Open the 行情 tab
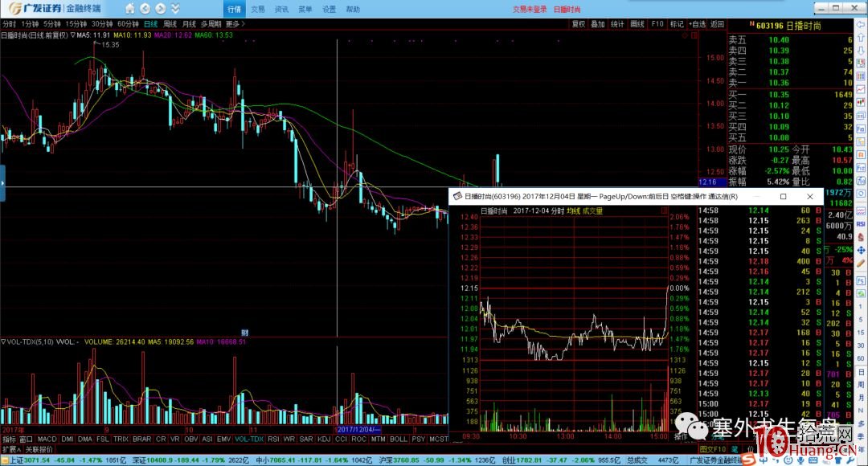Screen dimensions: 868x466 pos(234,9)
